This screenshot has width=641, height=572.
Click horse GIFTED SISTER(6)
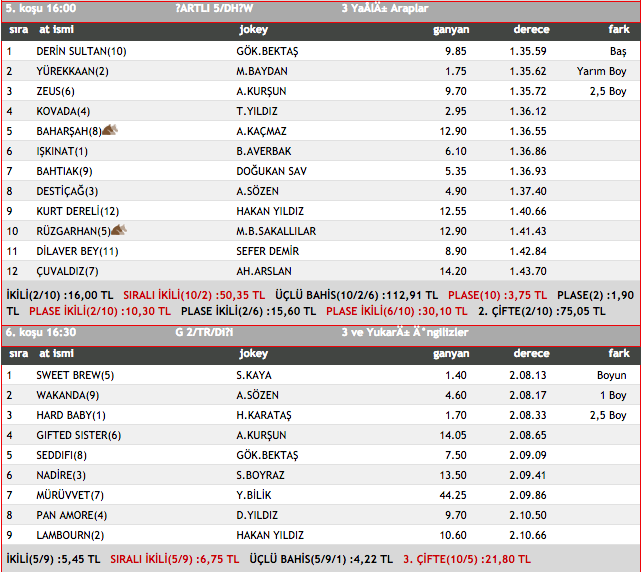pos(78,435)
